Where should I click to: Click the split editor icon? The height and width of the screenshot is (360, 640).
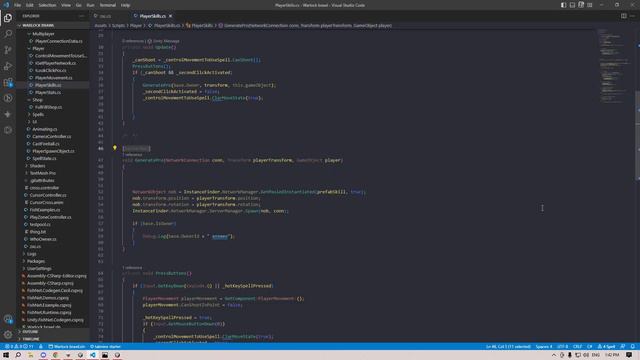623,16
